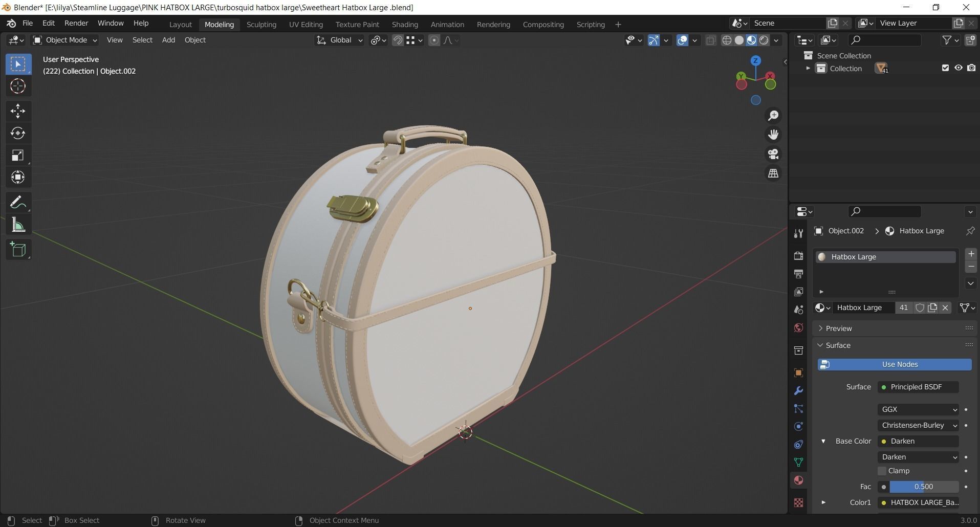Open the viewport Add menu
The height and width of the screenshot is (527, 980).
pyautogui.click(x=168, y=40)
